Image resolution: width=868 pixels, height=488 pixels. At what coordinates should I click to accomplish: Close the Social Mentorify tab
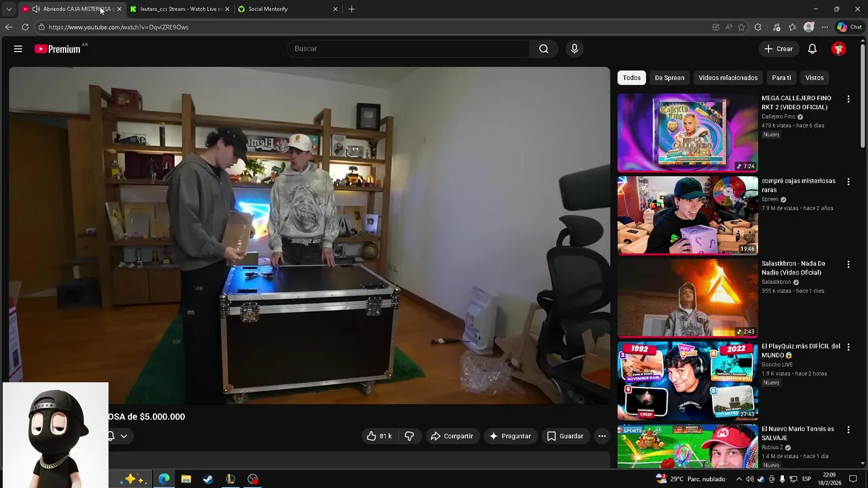(x=335, y=9)
